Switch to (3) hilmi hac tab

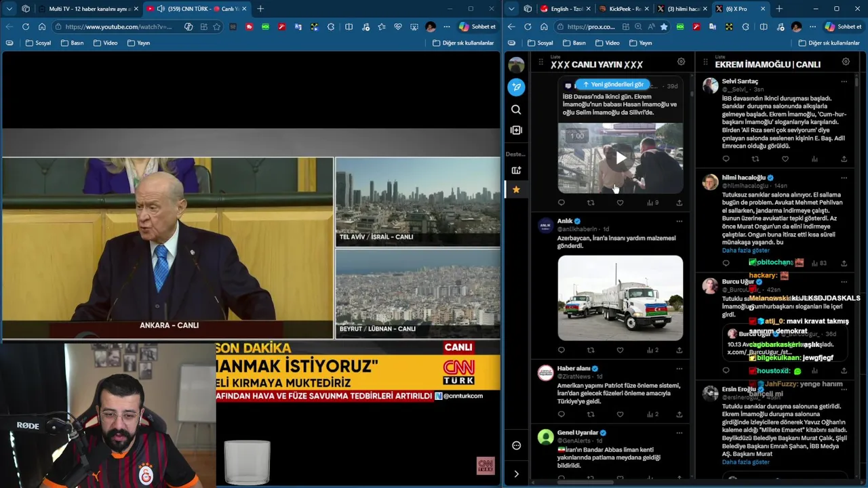pyautogui.click(x=682, y=9)
